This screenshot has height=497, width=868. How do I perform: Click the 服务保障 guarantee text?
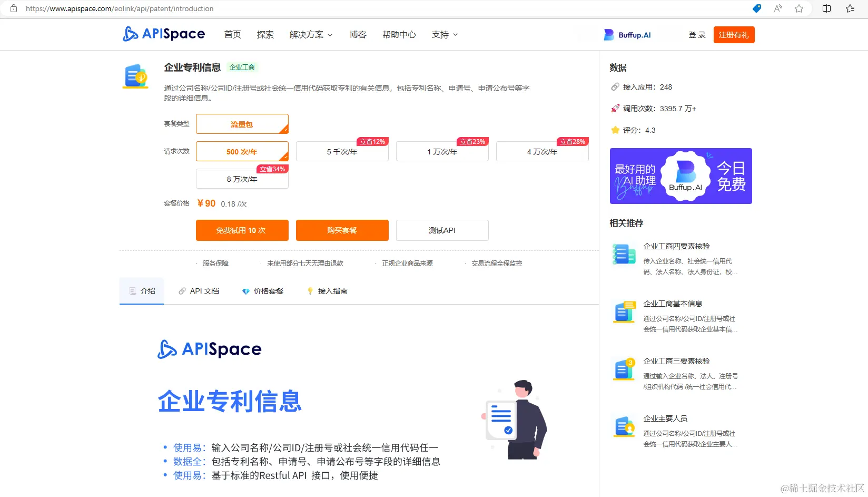pos(215,263)
